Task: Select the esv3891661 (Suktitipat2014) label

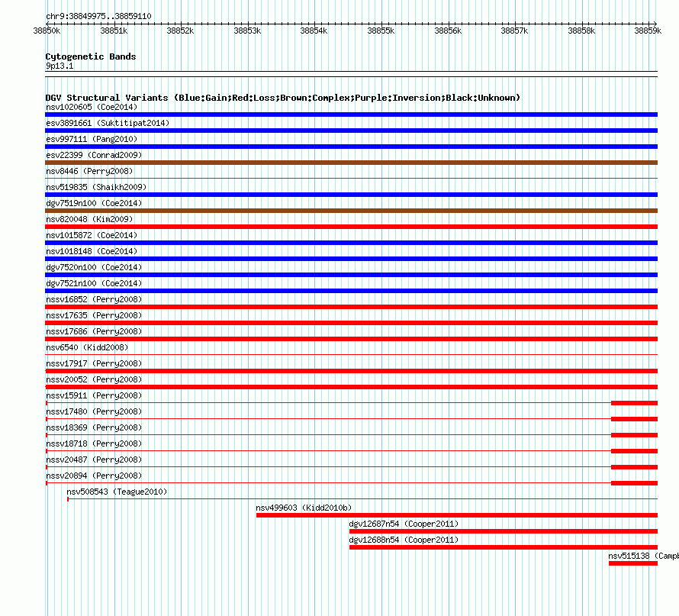Action: 108,123
